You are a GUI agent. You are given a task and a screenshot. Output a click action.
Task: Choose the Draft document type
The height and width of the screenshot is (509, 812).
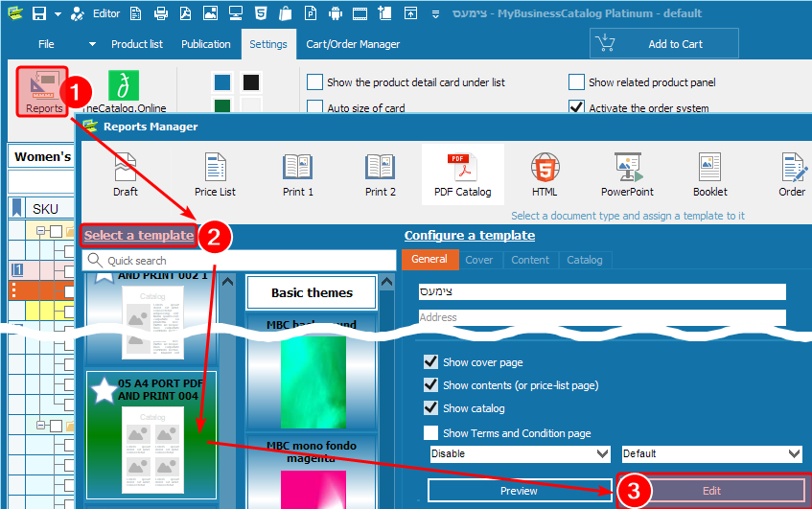click(126, 174)
